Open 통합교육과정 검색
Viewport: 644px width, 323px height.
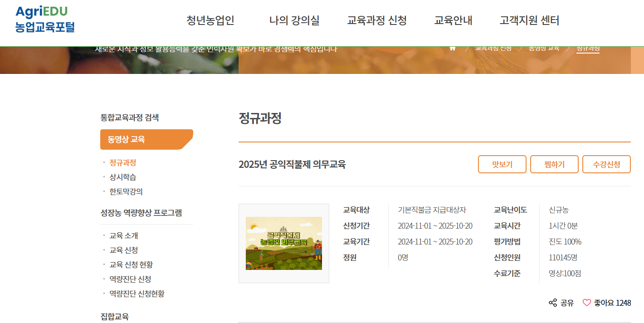(x=130, y=117)
